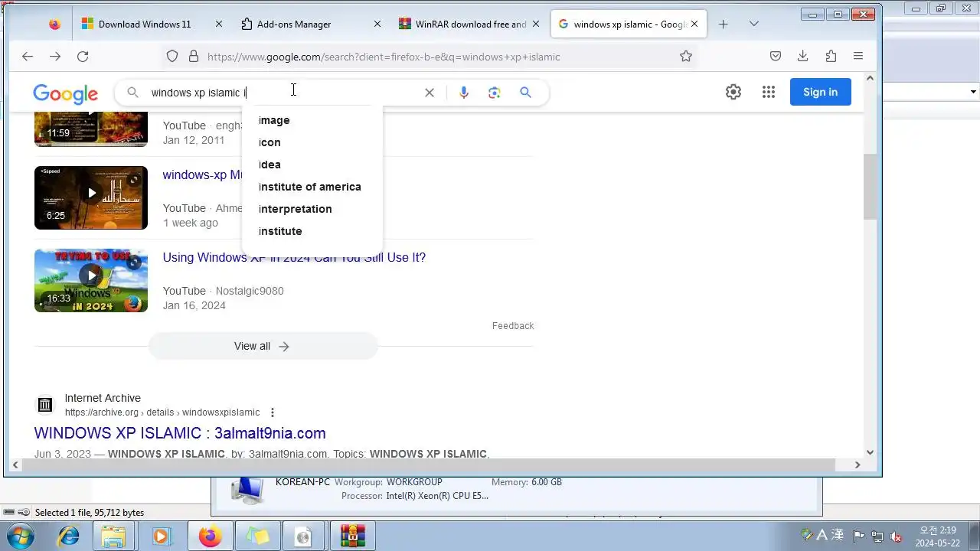Open the windows-xp video title link
The image size is (980, 551).
201,174
